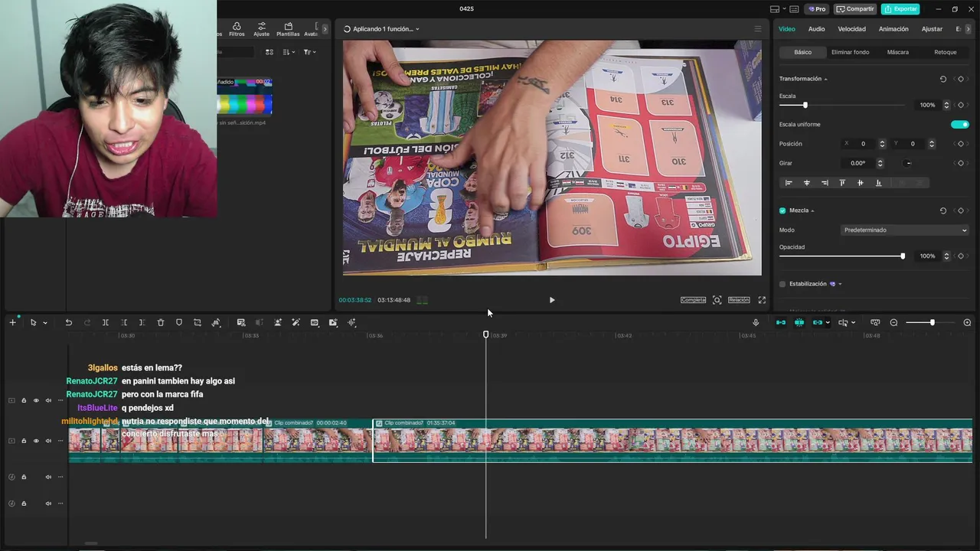The height and width of the screenshot is (551, 980).
Task: Click the Completa preview quality button
Action: (x=693, y=300)
